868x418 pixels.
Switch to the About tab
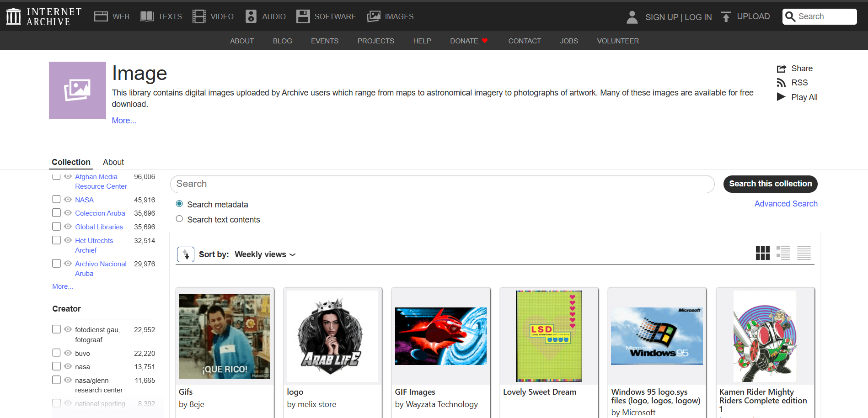(113, 162)
